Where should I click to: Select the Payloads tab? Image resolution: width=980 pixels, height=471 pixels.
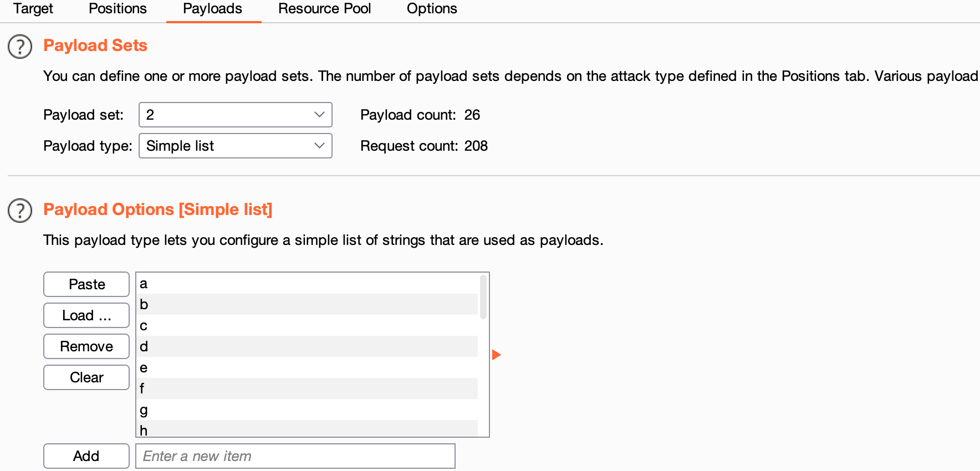coord(212,9)
